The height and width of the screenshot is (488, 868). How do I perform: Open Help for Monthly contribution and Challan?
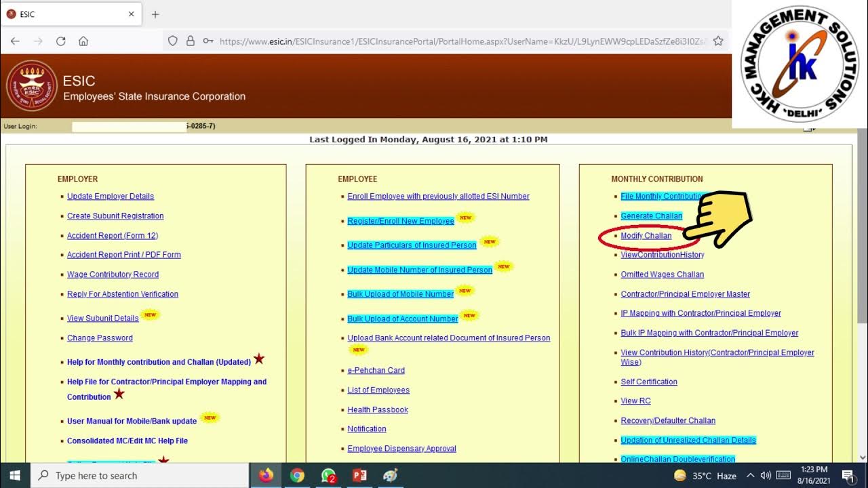[x=159, y=363]
